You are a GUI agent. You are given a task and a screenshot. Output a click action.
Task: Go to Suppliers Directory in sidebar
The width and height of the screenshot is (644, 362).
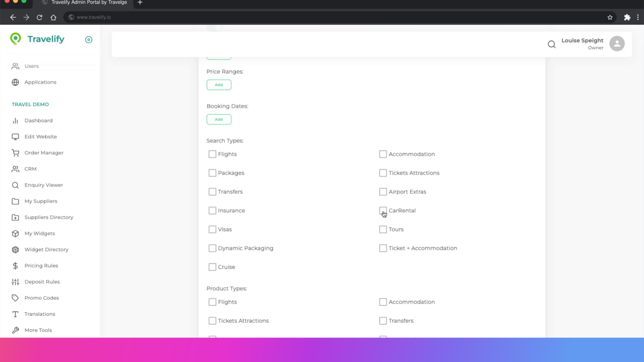(x=49, y=218)
